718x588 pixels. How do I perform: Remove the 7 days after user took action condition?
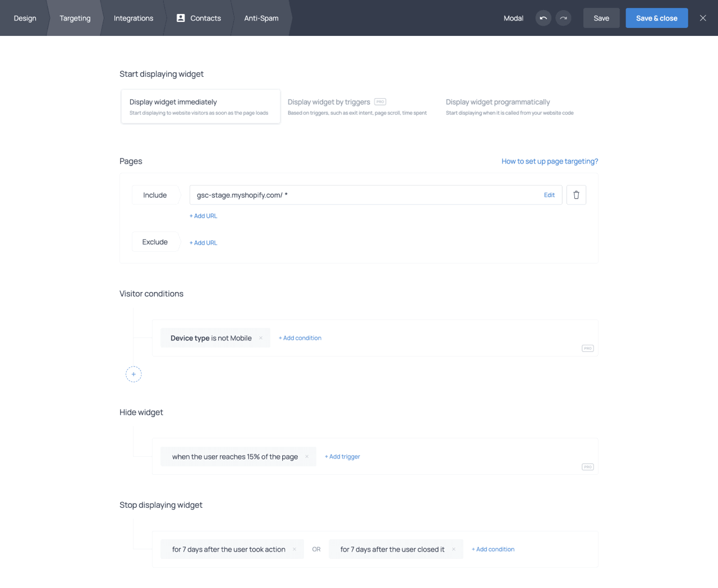(294, 549)
